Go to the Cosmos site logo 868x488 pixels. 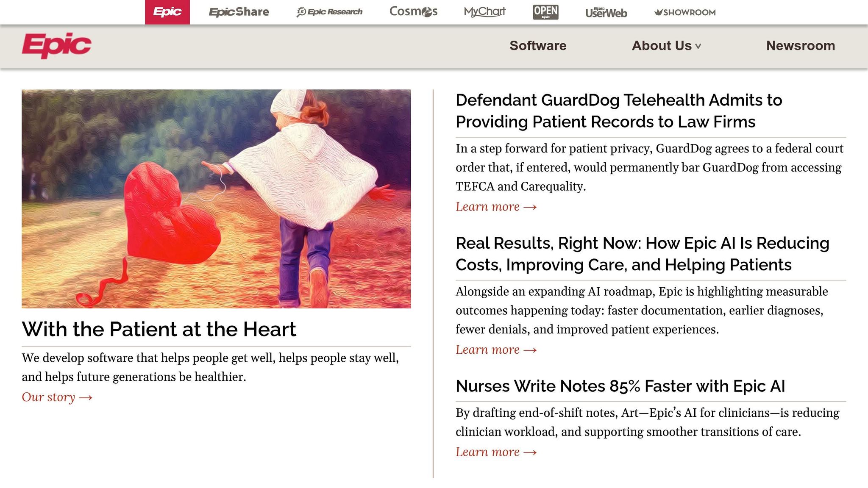pos(413,12)
